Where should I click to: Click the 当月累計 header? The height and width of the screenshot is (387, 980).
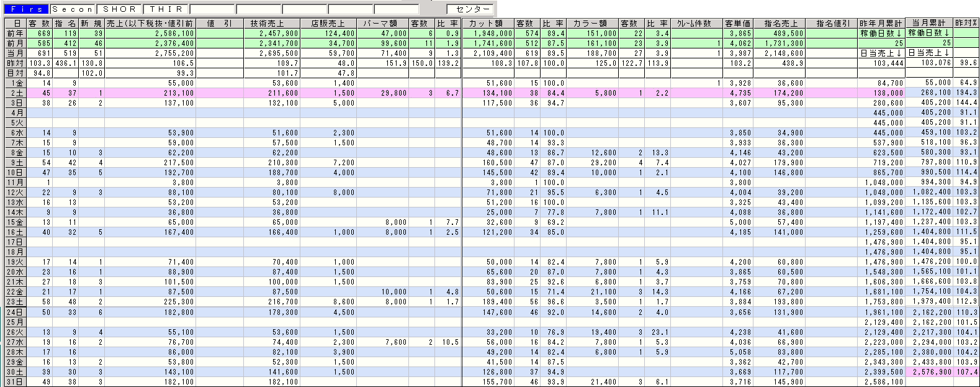929,22
